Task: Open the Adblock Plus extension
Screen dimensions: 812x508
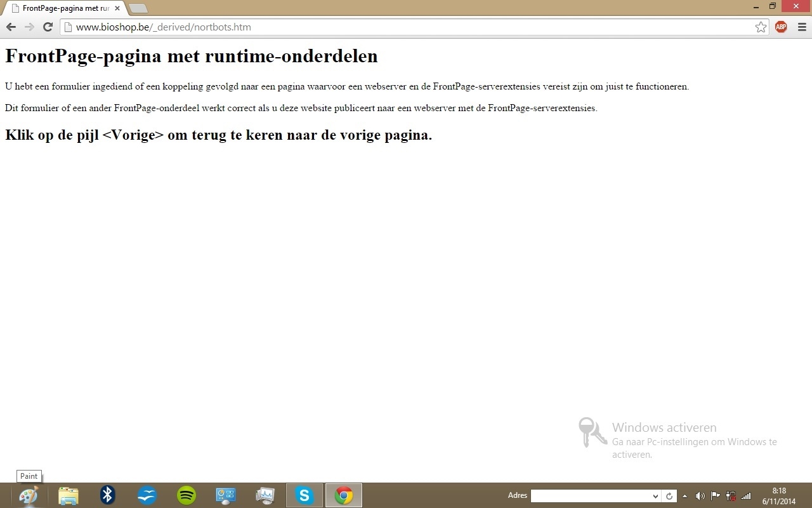Action: 781,27
